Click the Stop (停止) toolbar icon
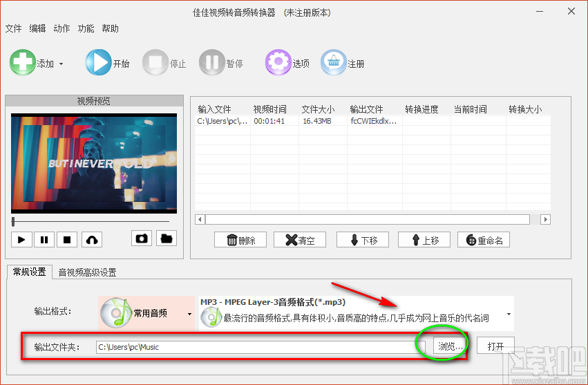This screenshot has width=588, height=385. (x=155, y=62)
